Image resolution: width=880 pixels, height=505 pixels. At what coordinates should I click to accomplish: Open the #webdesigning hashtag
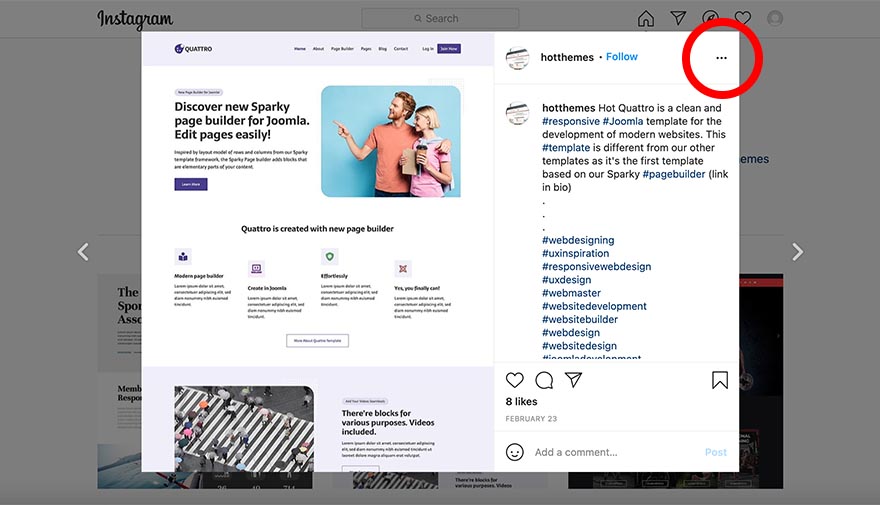tap(578, 240)
